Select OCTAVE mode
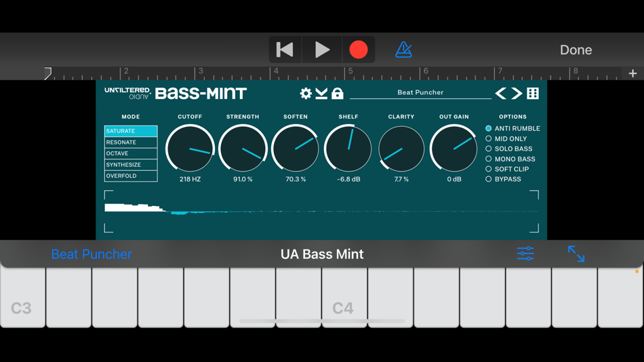Screen dimensions: 644x362 point(131,153)
